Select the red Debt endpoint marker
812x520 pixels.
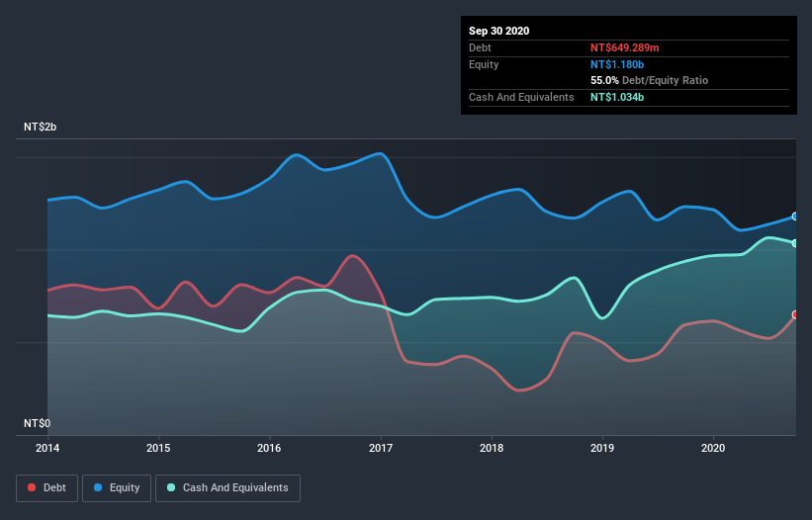(795, 314)
